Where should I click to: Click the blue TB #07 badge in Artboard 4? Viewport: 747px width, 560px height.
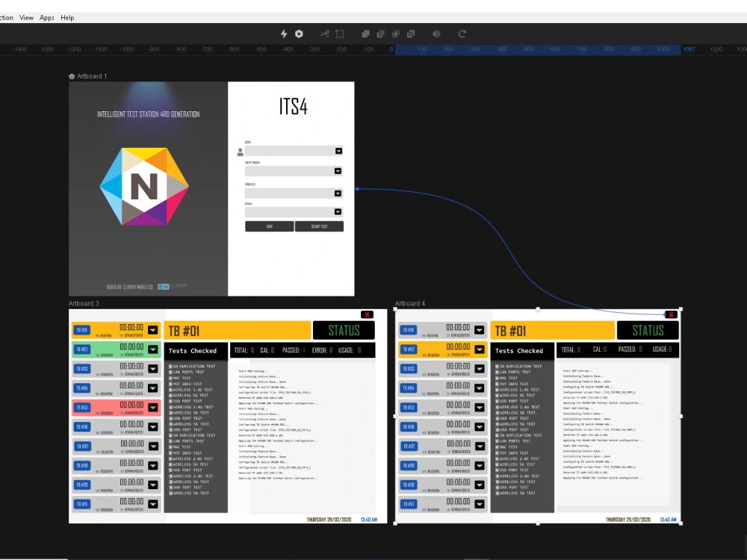tap(409, 447)
